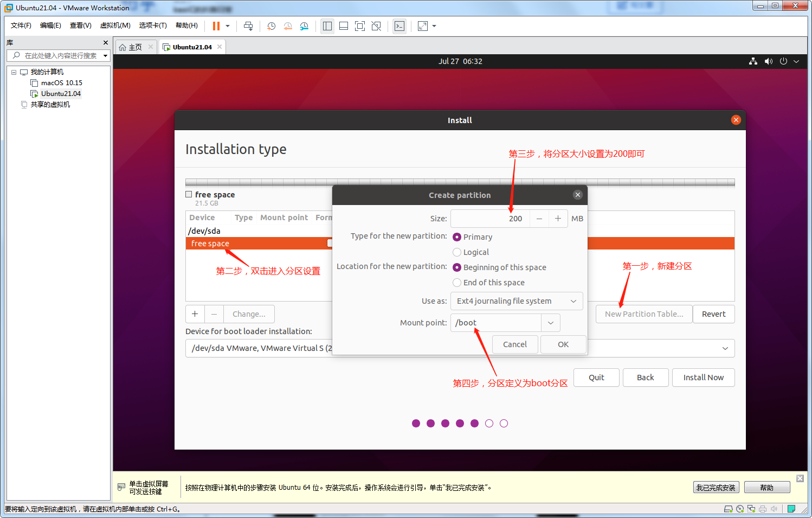Revert to the previous snapshot icon
Image resolution: width=812 pixels, height=518 pixels.
(288, 26)
